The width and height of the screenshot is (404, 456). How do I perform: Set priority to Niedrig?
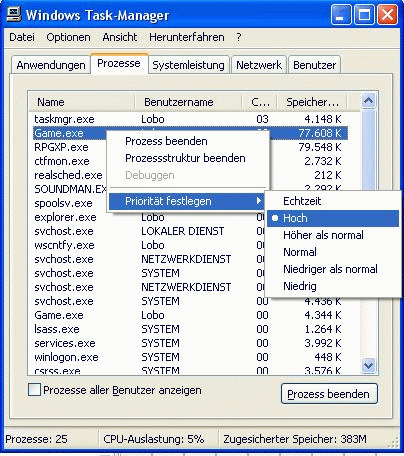[333, 286]
